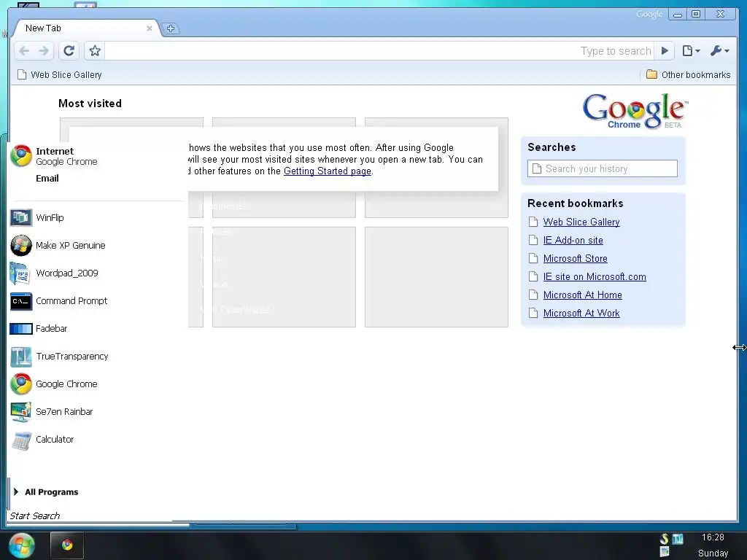Open the Microsoft At Home bookmark
This screenshot has width=747, height=560.
pyautogui.click(x=583, y=295)
